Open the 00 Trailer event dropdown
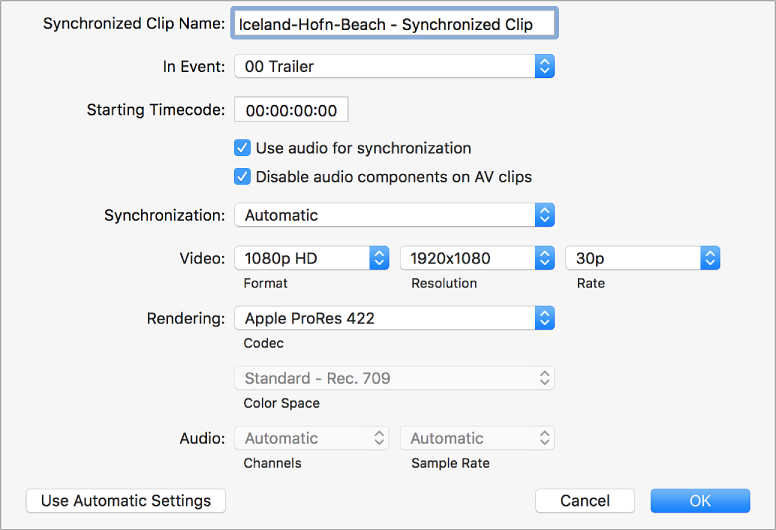 [x=394, y=66]
